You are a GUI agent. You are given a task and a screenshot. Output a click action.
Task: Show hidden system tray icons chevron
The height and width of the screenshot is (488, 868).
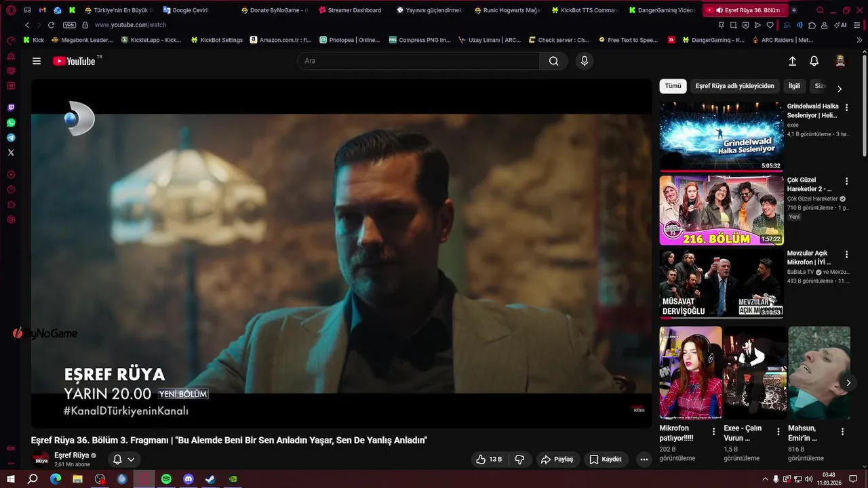(x=766, y=479)
